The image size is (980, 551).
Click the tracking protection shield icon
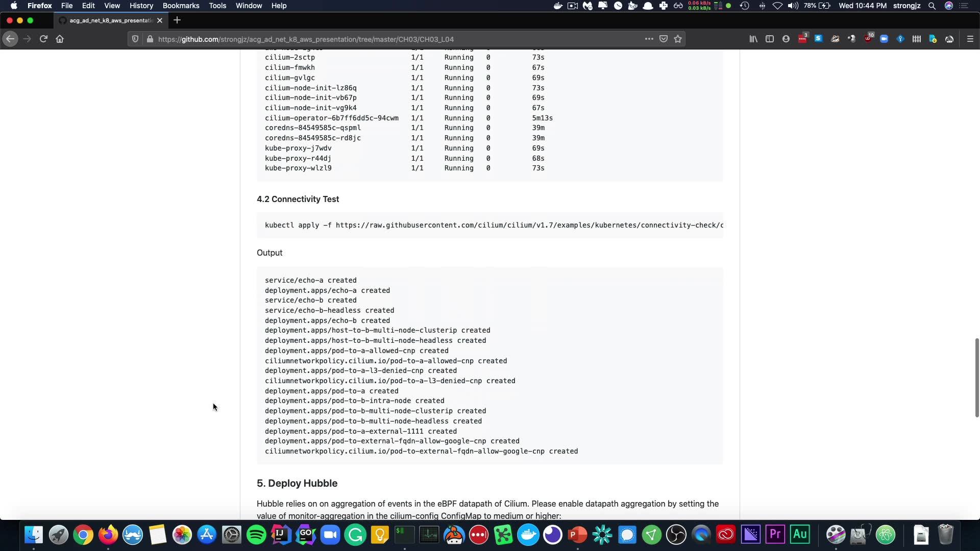[135, 39]
